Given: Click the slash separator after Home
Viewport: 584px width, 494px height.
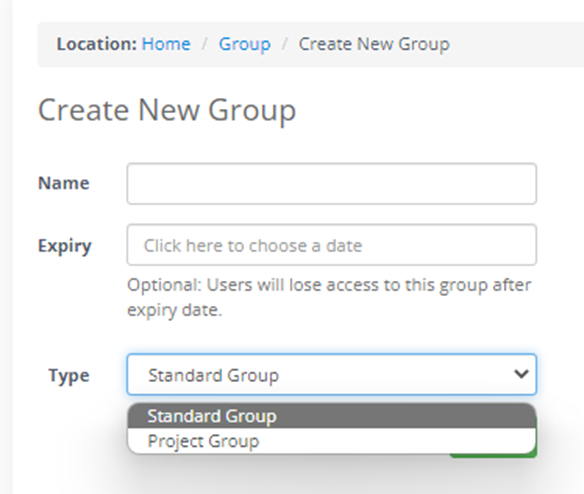Looking at the screenshot, I should [204, 44].
